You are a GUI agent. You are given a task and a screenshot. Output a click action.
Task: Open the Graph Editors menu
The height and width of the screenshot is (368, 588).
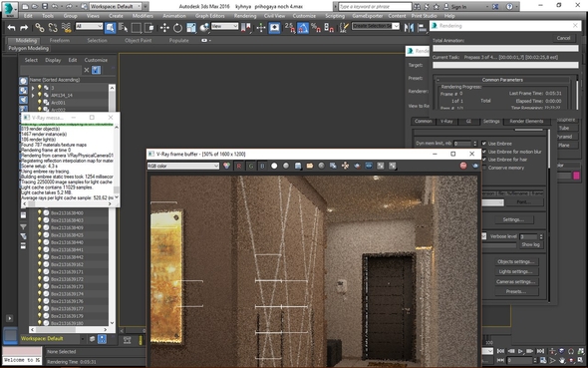click(x=209, y=16)
